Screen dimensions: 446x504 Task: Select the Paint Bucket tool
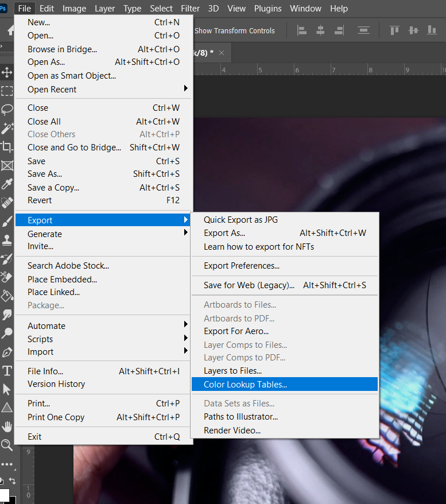tap(7, 296)
